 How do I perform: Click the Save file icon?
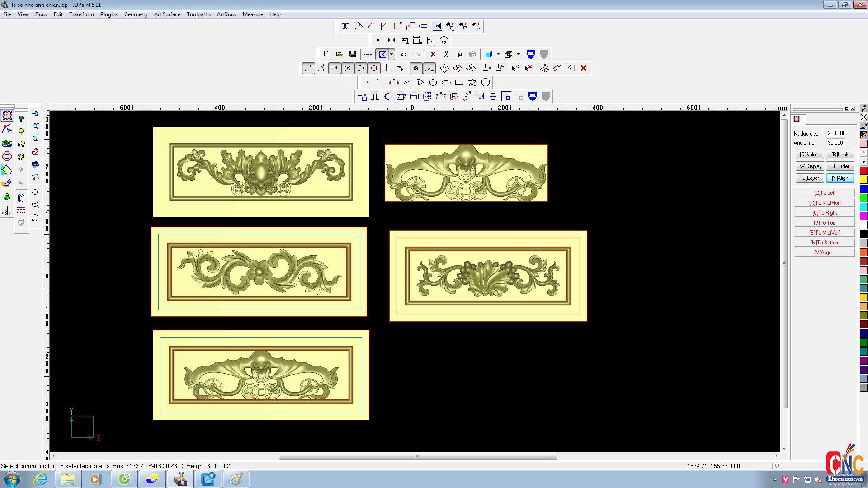[353, 54]
